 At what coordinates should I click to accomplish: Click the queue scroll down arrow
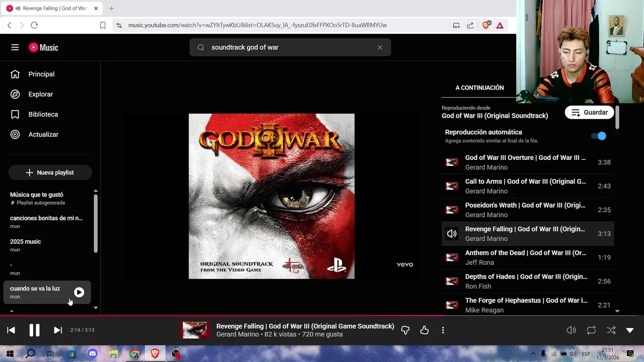tap(617, 311)
